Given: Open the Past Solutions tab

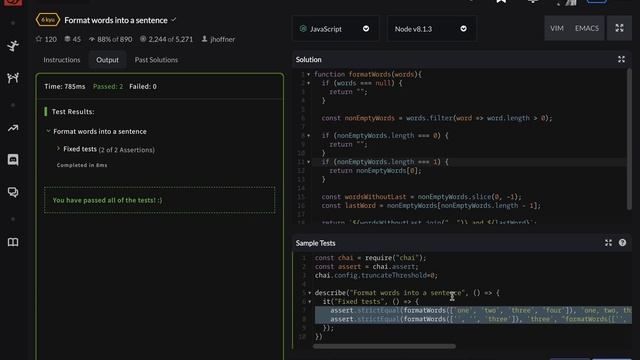Looking at the screenshot, I should click(x=156, y=60).
